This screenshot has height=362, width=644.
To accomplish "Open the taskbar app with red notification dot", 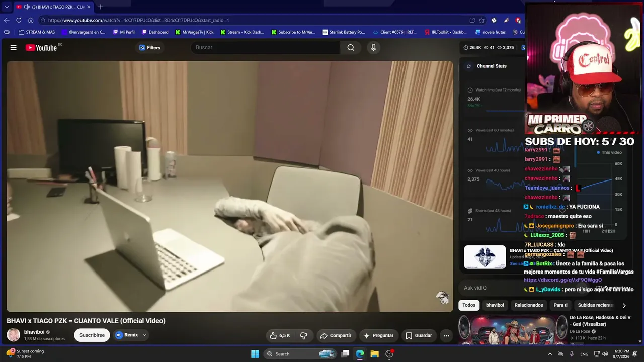I will click(x=389, y=354).
